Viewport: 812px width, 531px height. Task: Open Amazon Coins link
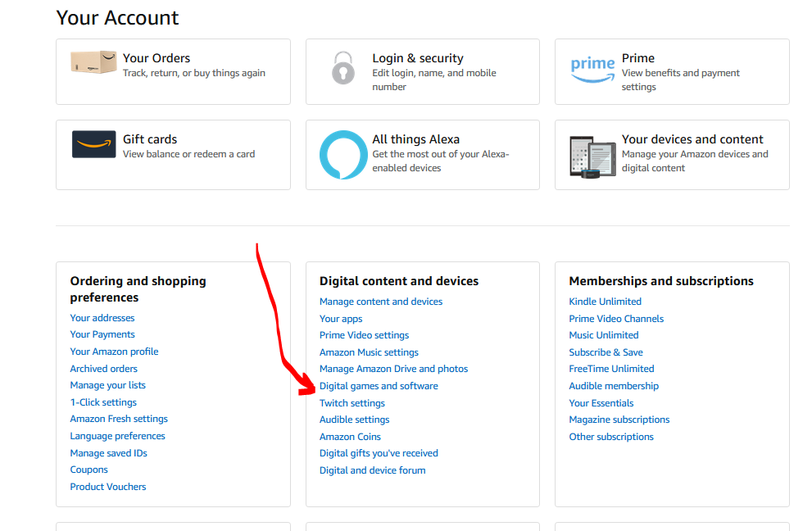click(350, 437)
